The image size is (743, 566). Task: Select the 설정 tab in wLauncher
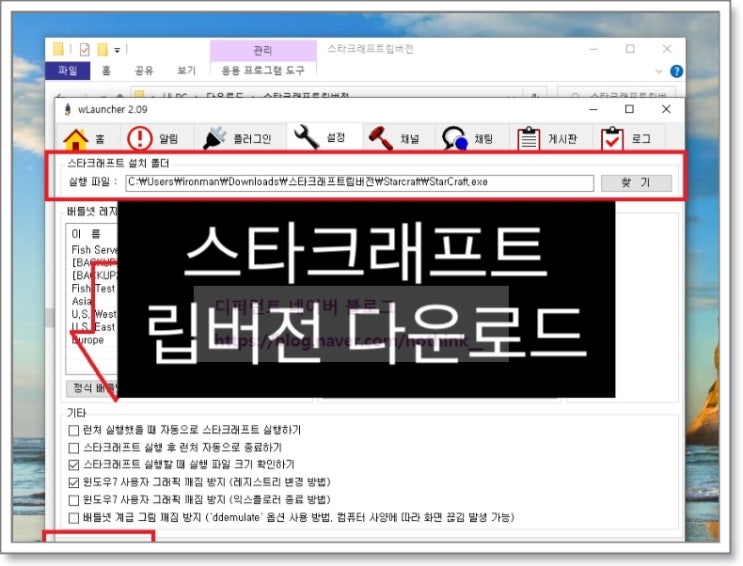pyautogui.click(x=324, y=137)
